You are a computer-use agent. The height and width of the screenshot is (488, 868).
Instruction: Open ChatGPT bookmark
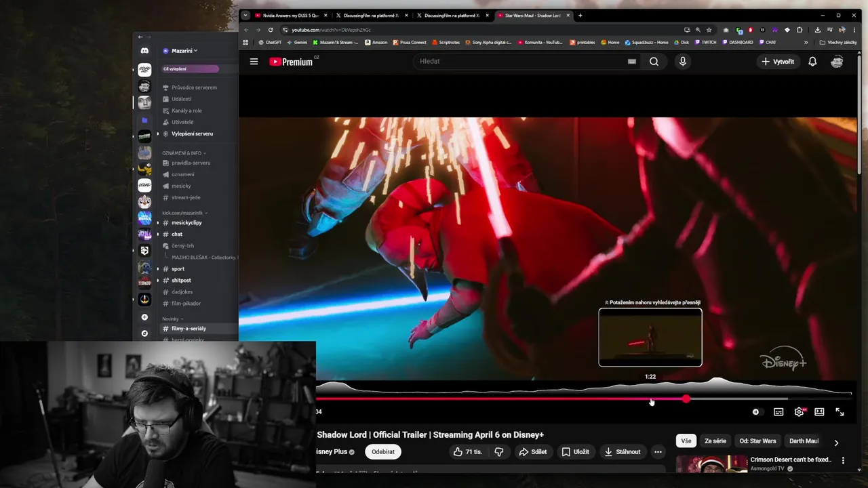(269, 42)
